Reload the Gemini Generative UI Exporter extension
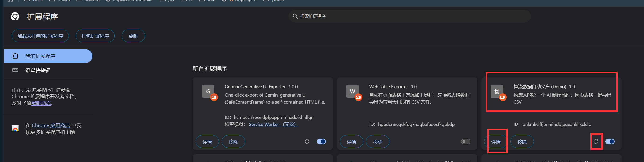This screenshot has width=644, height=162. point(307,142)
